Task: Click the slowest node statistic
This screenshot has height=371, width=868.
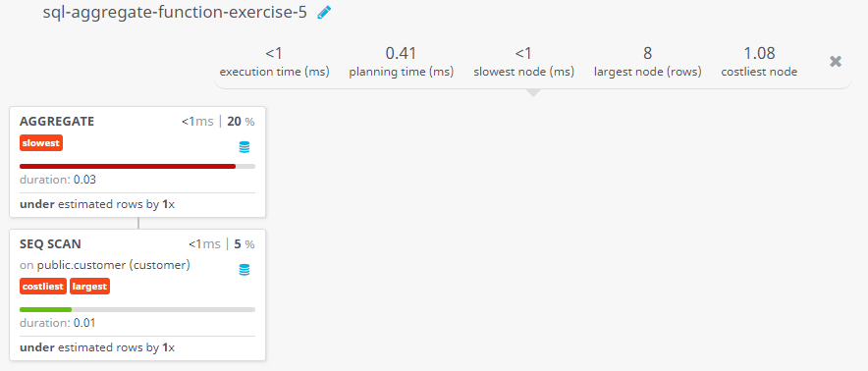Action: pyautogui.click(x=523, y=62)
